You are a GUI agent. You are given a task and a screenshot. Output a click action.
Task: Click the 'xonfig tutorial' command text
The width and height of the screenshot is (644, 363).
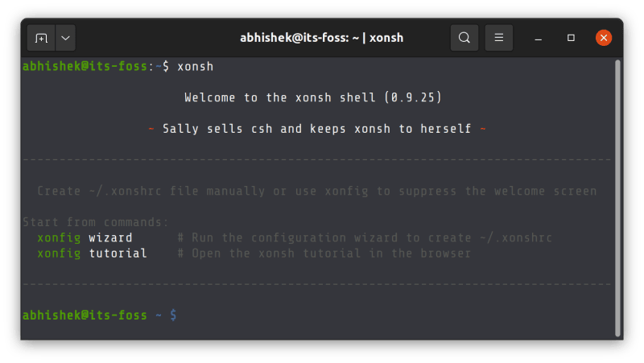pos(92,254)
